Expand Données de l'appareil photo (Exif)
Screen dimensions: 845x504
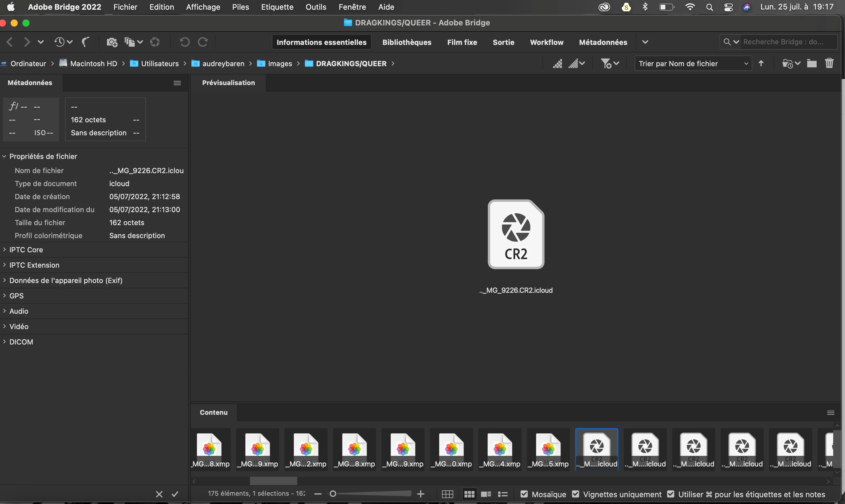[66, 281]
